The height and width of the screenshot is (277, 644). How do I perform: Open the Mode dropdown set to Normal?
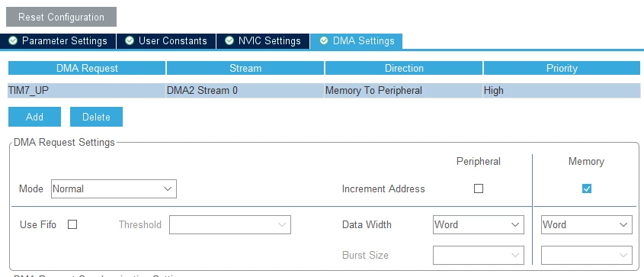(x=114, y=188)
